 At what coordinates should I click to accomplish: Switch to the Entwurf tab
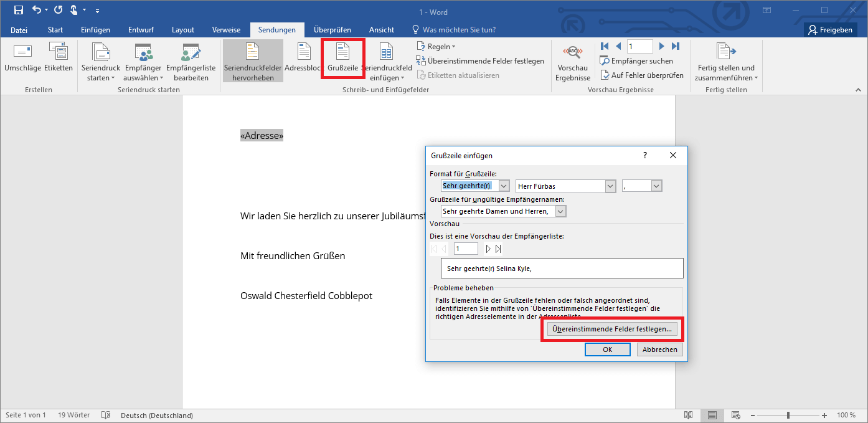(x=141, y=30)
